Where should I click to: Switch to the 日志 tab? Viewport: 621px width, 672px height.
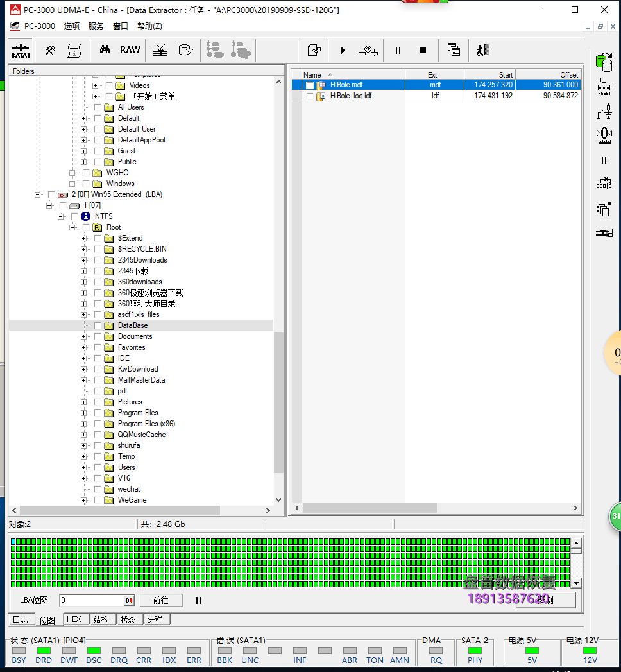coord(20,620)
